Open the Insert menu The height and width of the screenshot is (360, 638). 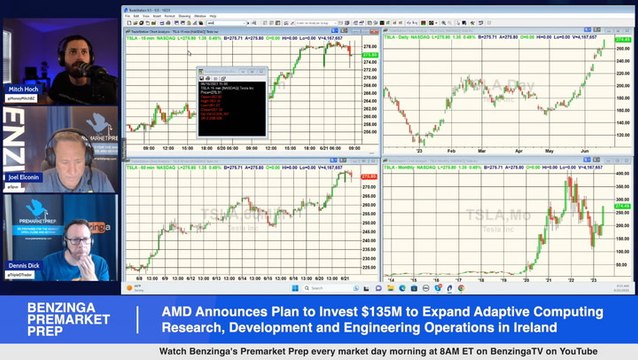pos(157,16)
